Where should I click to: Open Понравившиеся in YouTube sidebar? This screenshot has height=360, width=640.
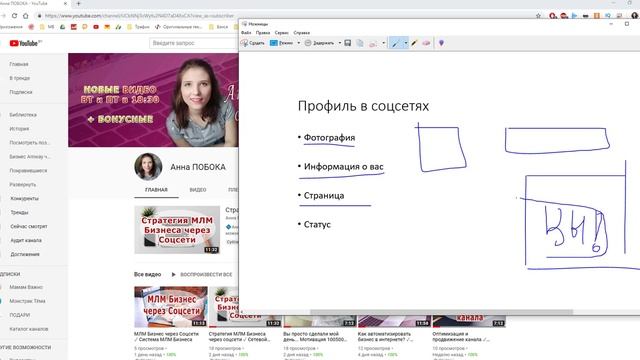[x=28, y=170]
